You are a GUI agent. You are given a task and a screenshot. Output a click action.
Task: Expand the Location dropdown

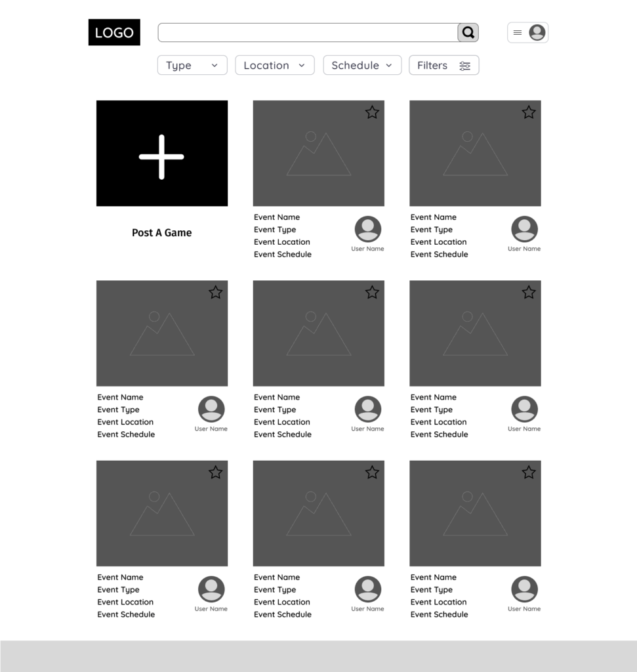pyautogui.click(x=275, y=65)
